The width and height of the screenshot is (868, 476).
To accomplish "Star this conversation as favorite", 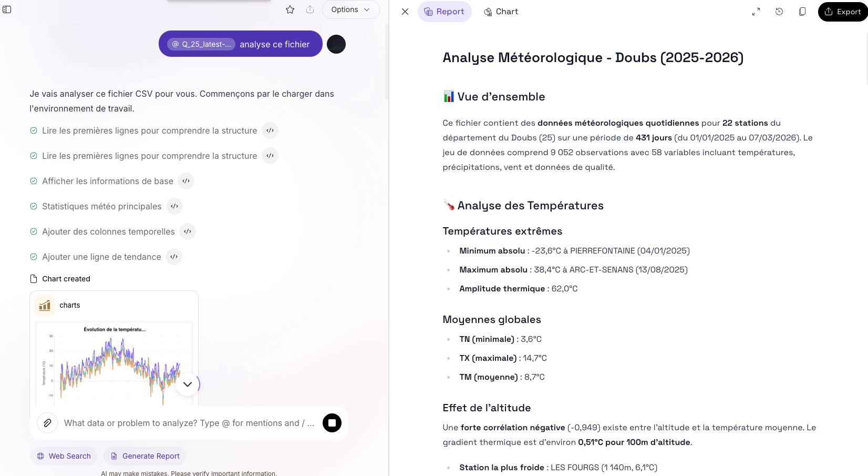I will [290, 9].
